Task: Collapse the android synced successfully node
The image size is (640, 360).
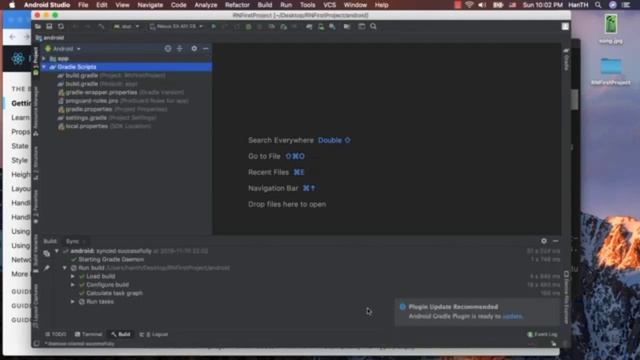Action: pos(57,251)
